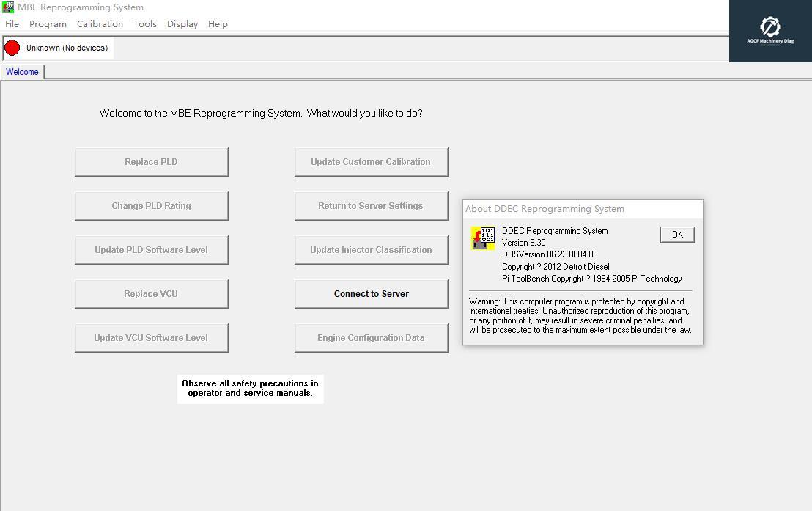Click the Replace PLD button
The image size is (812, 511).
point(151,161)
